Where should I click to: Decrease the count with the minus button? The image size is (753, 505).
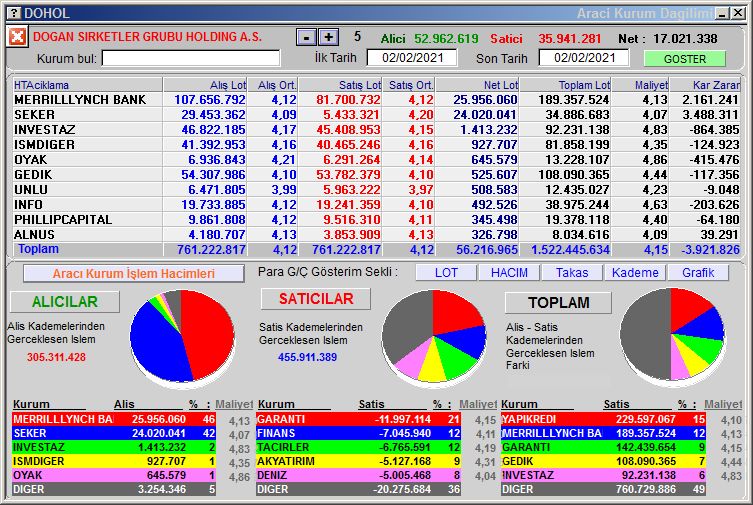(x=306, y=37)
